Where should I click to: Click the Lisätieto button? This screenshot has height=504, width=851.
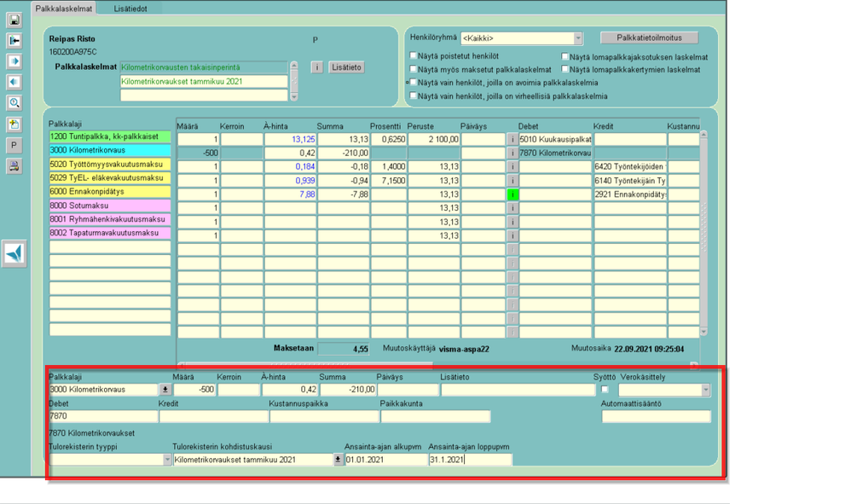click(346, 67)
